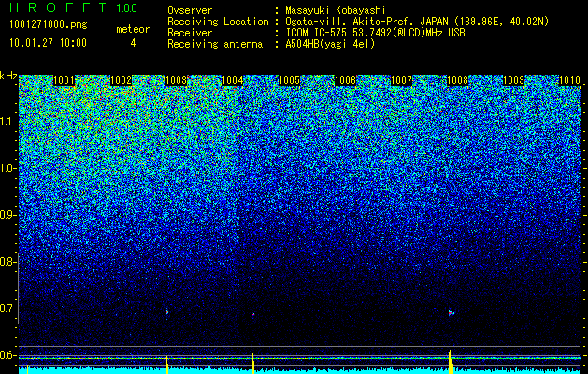588x374 pixels.
Task: Click the 0.8 frequency axis label
Action: point(7,262)
